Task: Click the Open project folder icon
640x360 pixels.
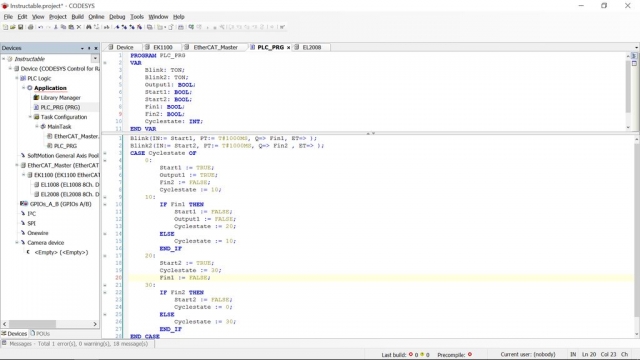Action: click(x=13, y=27)
